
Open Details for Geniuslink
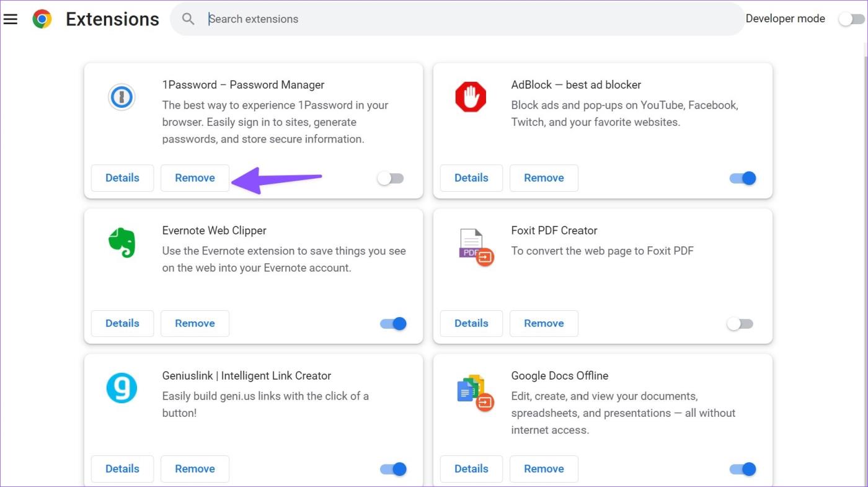[x=122, y=469]
